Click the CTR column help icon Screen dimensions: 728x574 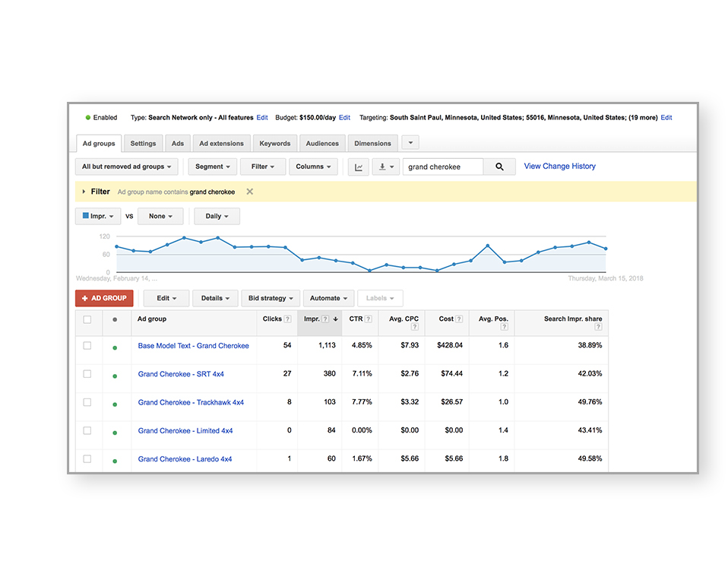(368, 319)
